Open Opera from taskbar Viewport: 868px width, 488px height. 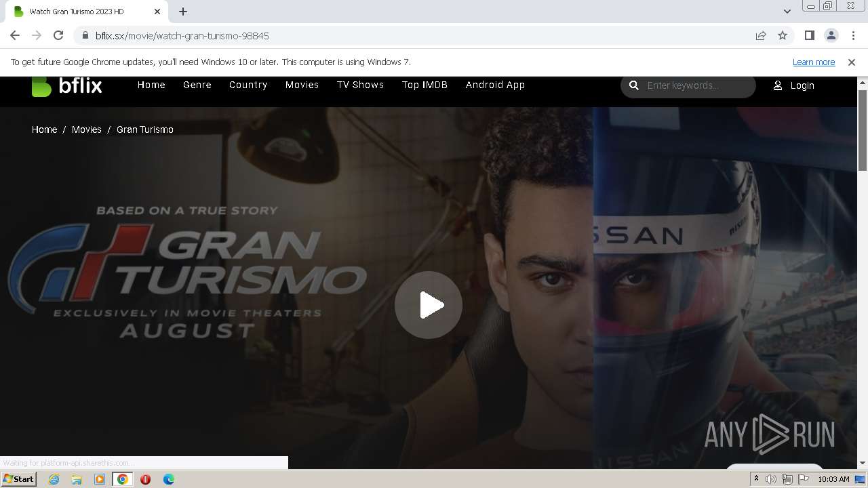coord(145,479)
